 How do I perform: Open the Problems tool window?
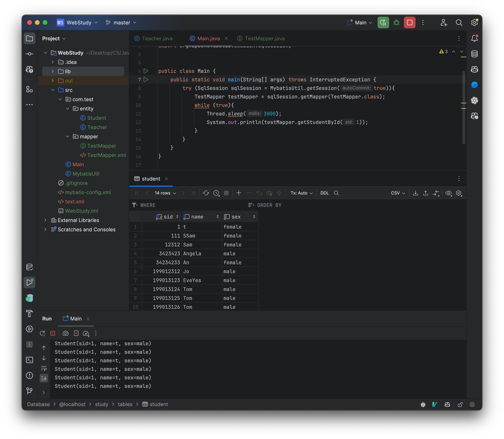[x=29, y=375]
